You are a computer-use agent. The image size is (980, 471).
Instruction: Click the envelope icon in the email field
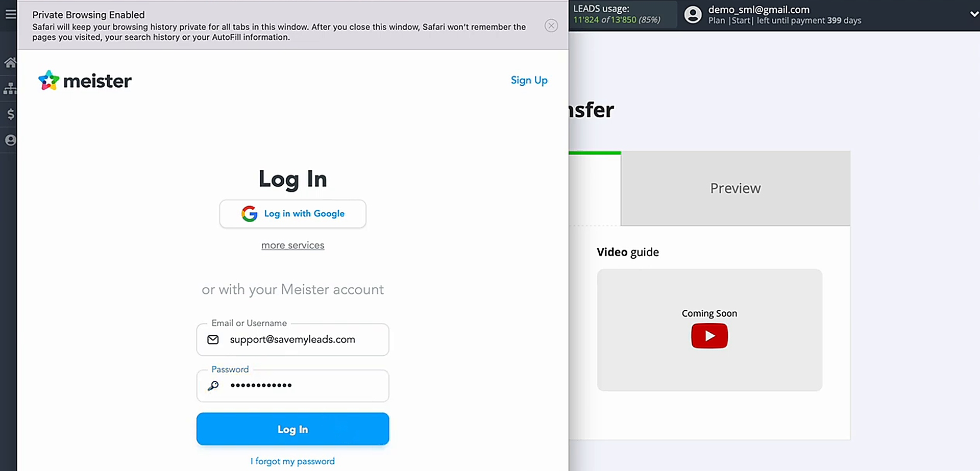(213, 340)
